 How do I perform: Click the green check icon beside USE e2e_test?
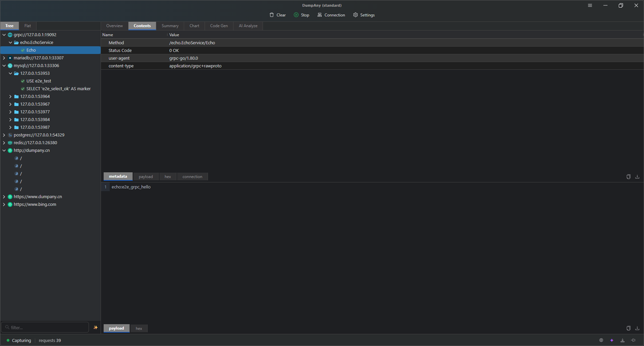tap(23, 81)
